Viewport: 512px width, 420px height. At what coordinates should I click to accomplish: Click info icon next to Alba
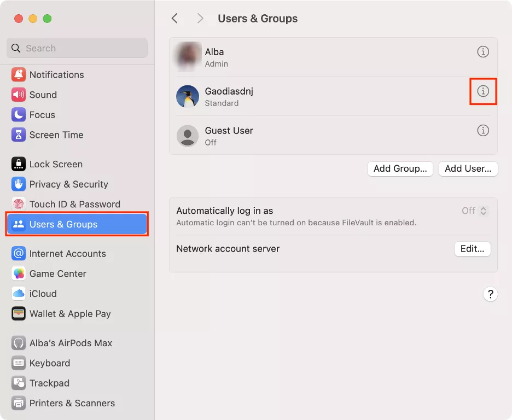483,52
